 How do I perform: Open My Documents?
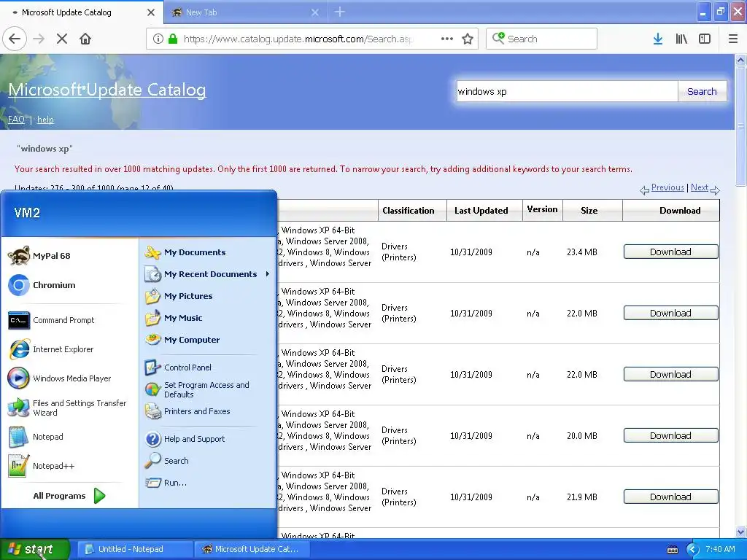(x=207, y=252)
